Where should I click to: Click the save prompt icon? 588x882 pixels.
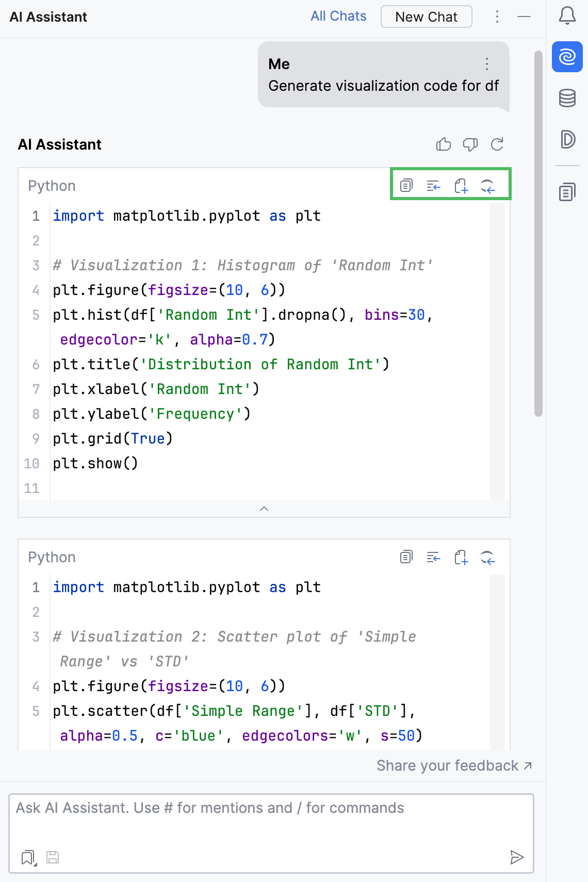click(x=53, y=857)
